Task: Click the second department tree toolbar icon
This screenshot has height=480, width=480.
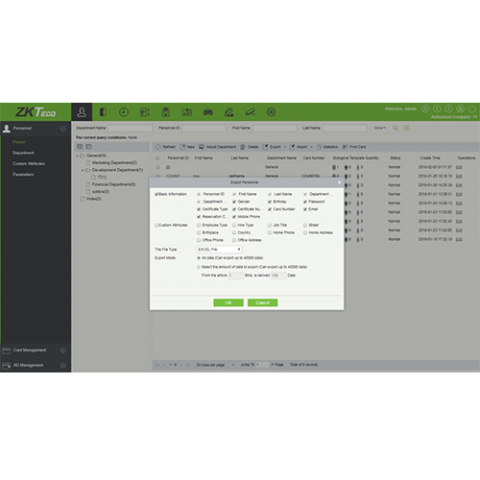Action: click(89, 146)
